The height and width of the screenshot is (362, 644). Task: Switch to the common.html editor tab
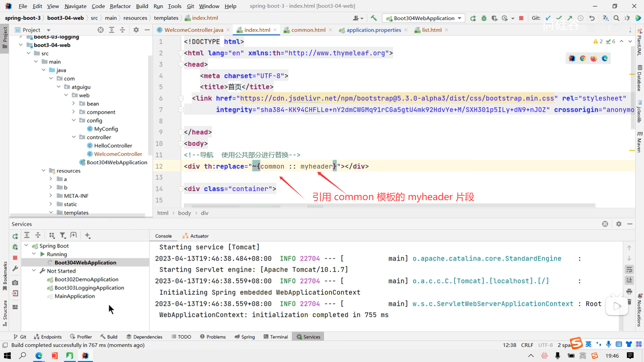(308, 30)
